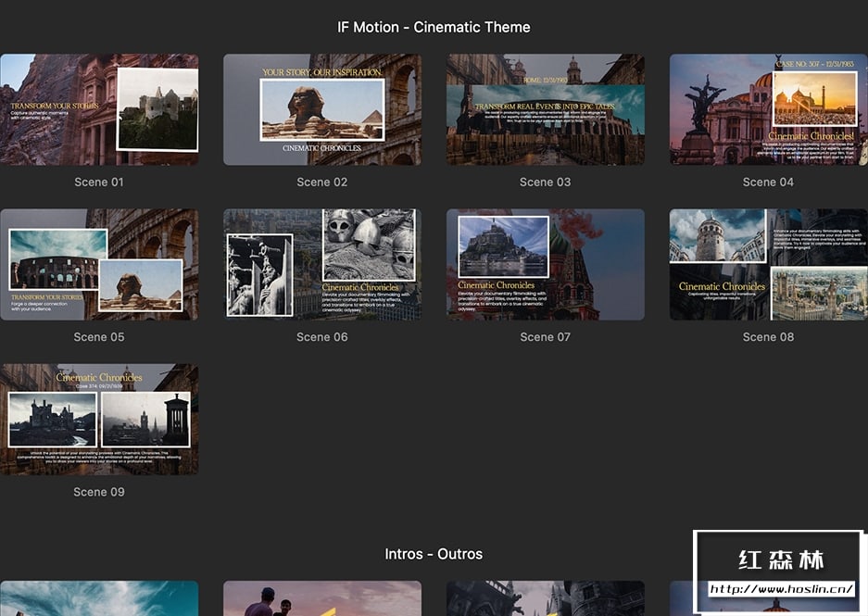The image size is (868, 616).
Task: Click the Intros - Outros section heading
Action: pos(434,554)
